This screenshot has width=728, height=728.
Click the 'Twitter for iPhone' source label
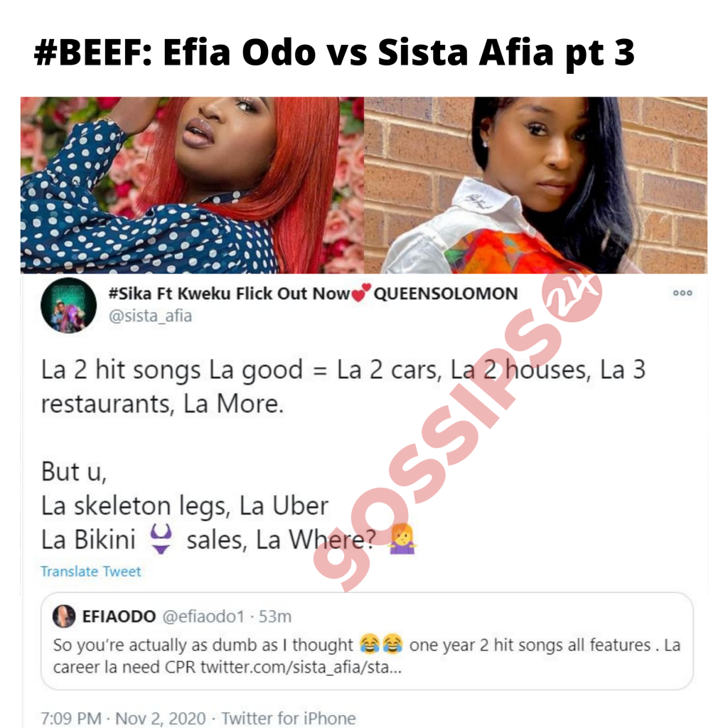(289, 718)
